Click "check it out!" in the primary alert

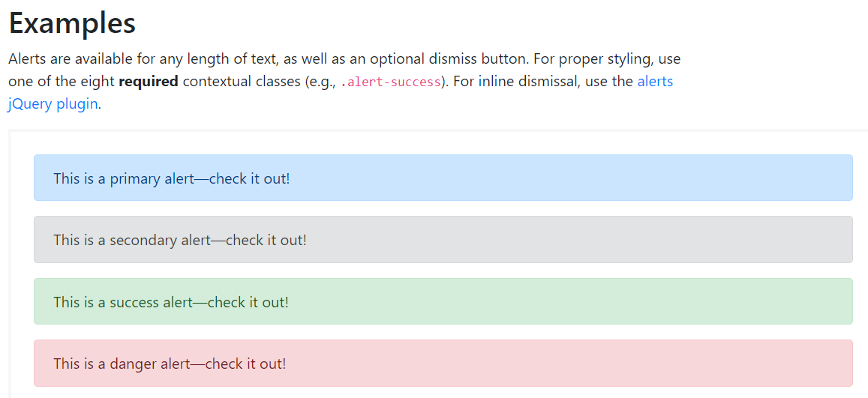249,179
